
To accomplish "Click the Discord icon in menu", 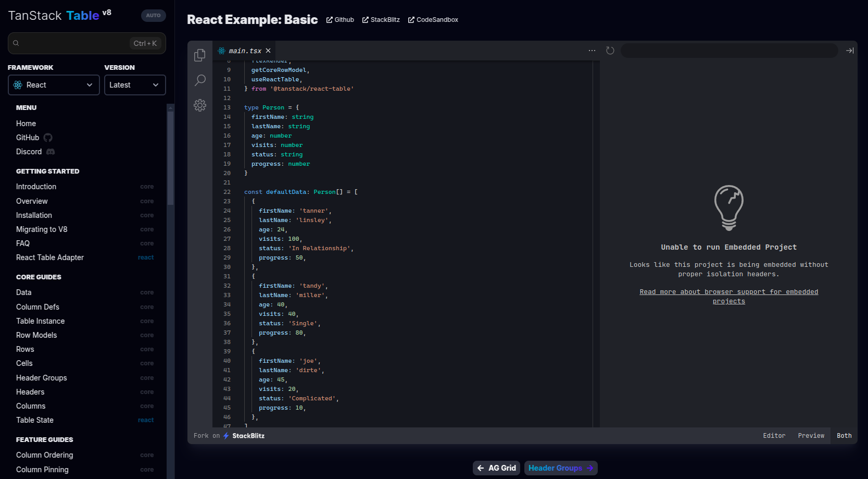I will [x=51, y=152].
